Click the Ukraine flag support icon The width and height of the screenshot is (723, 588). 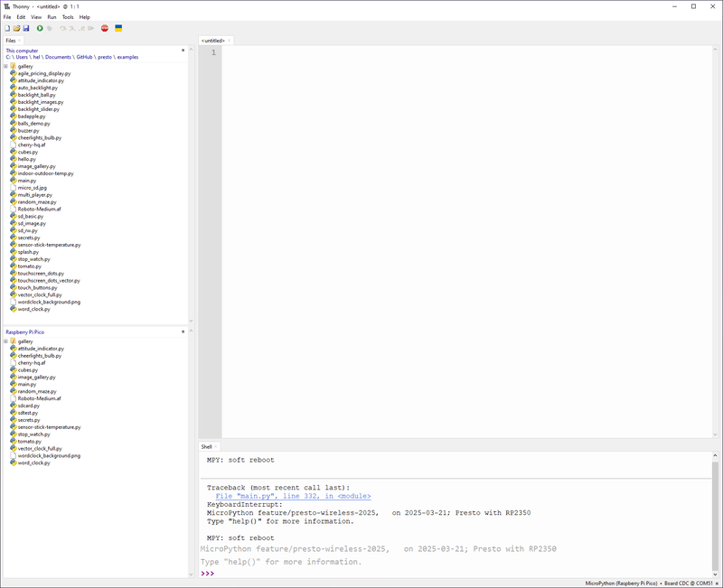(118, 28)
